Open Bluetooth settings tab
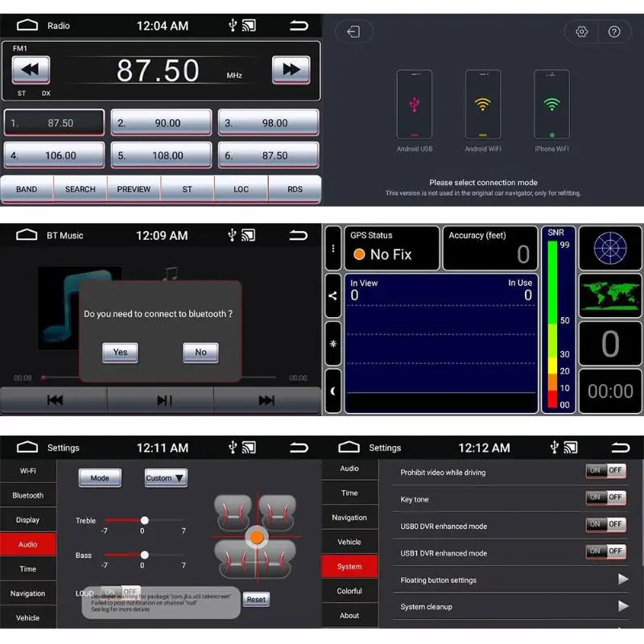The width and height of the screenshot is (644, 644). click(x=28, y=495)
